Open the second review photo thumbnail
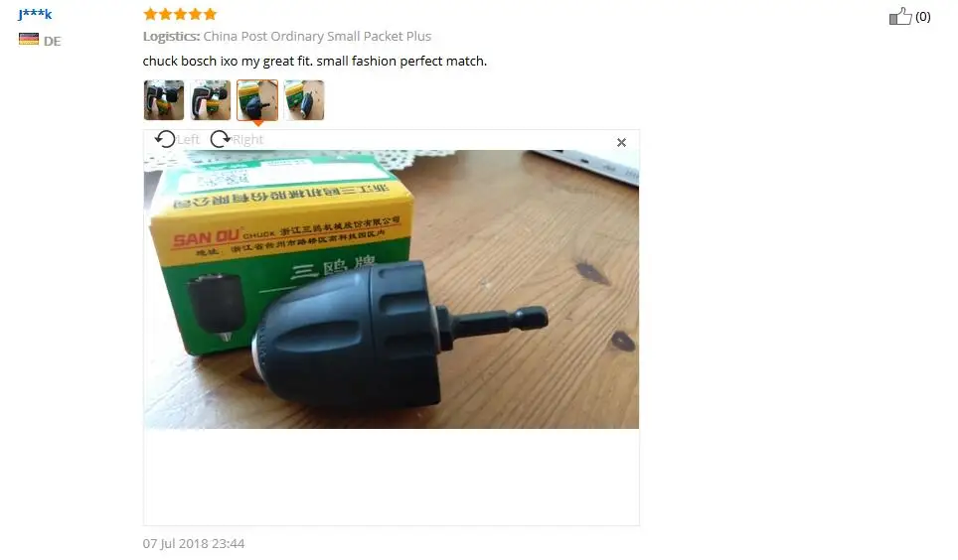Image resolution: width=958 pixels, height=560 pixels. (x=210, y=100)
